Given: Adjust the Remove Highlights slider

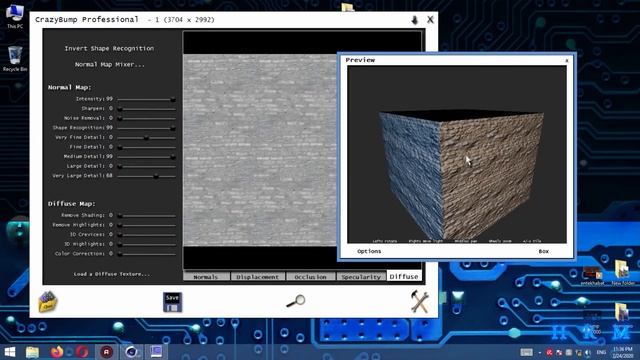Looking at the screenshot, I should pos(146,225).
